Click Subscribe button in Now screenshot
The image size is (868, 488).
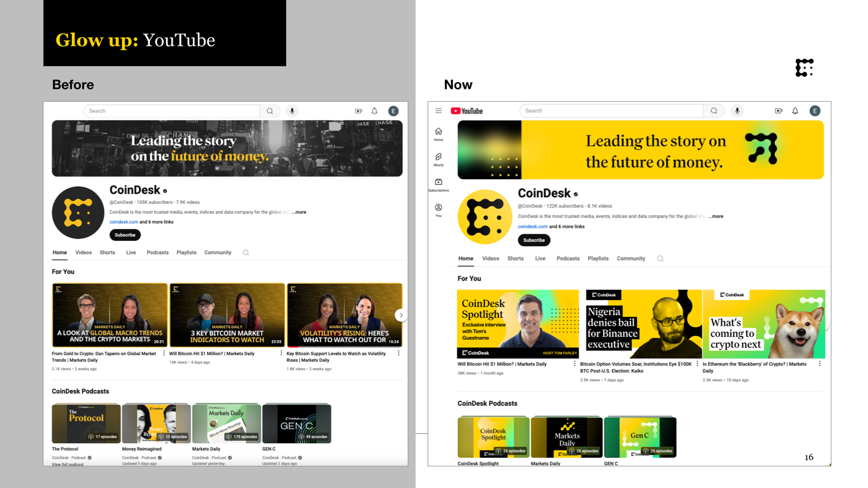[534, 240]
